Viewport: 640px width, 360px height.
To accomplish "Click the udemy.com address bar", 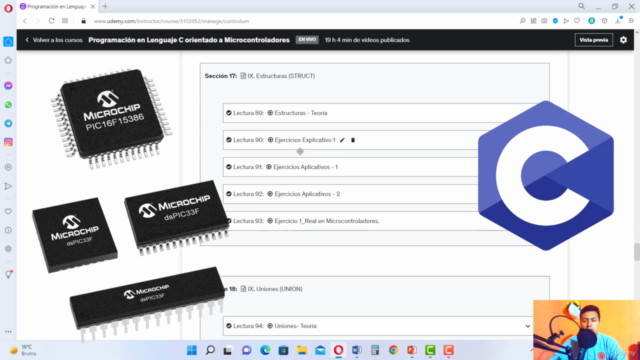I will coord(171,21).
